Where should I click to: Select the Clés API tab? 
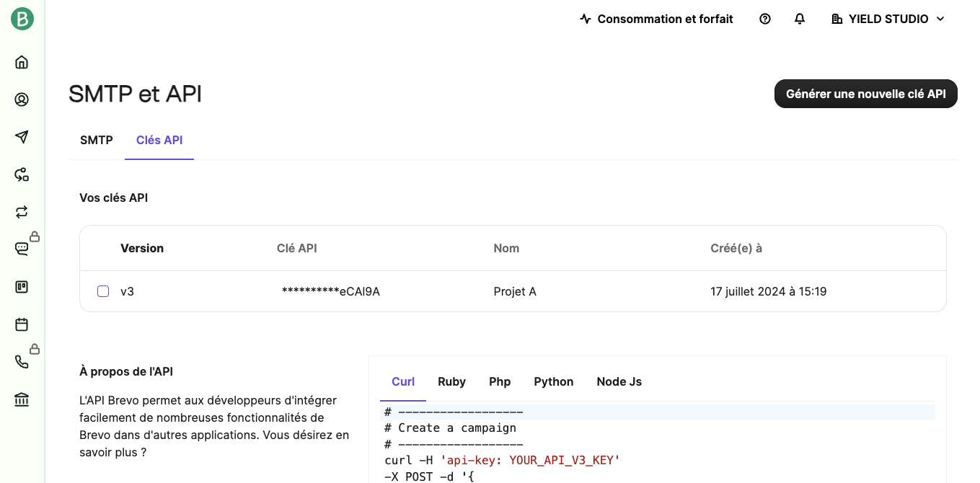coord(159,140)
